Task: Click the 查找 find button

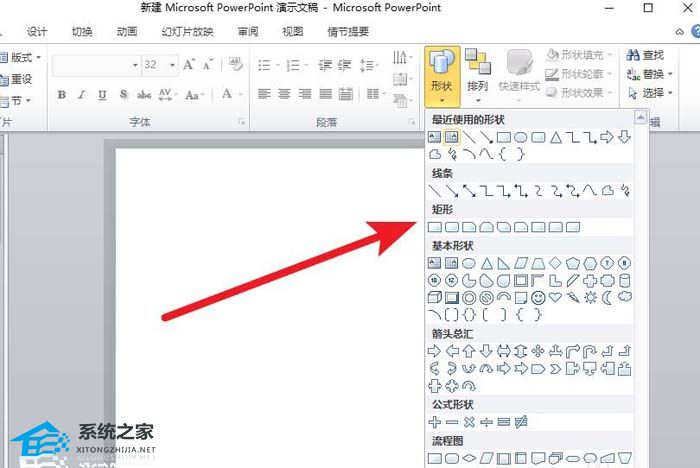Action: (x=645, y=55)
